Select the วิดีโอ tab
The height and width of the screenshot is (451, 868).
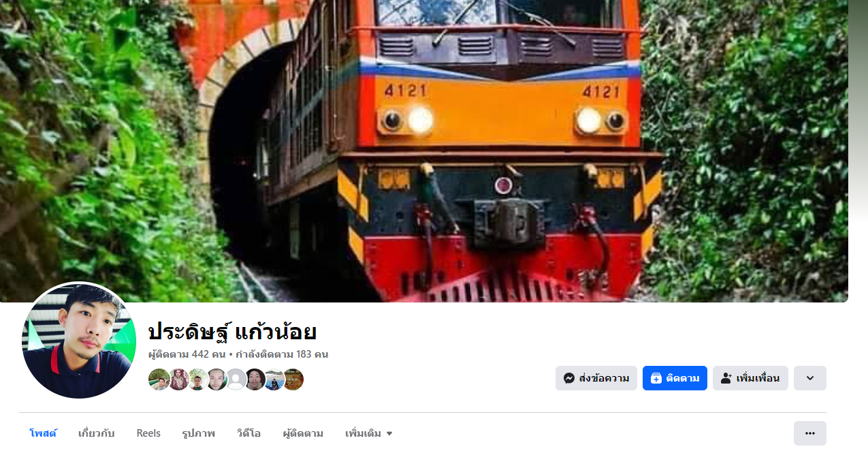click(x=248, y=433)
